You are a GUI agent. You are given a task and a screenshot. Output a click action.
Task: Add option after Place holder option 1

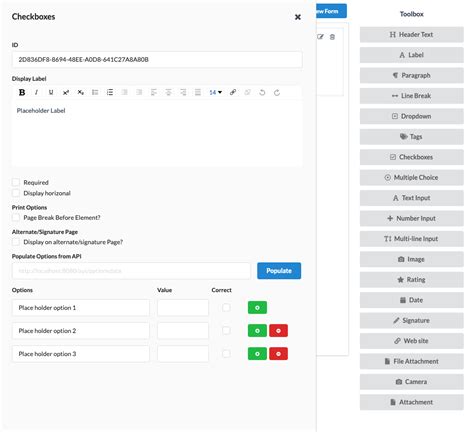click(257, 308)
